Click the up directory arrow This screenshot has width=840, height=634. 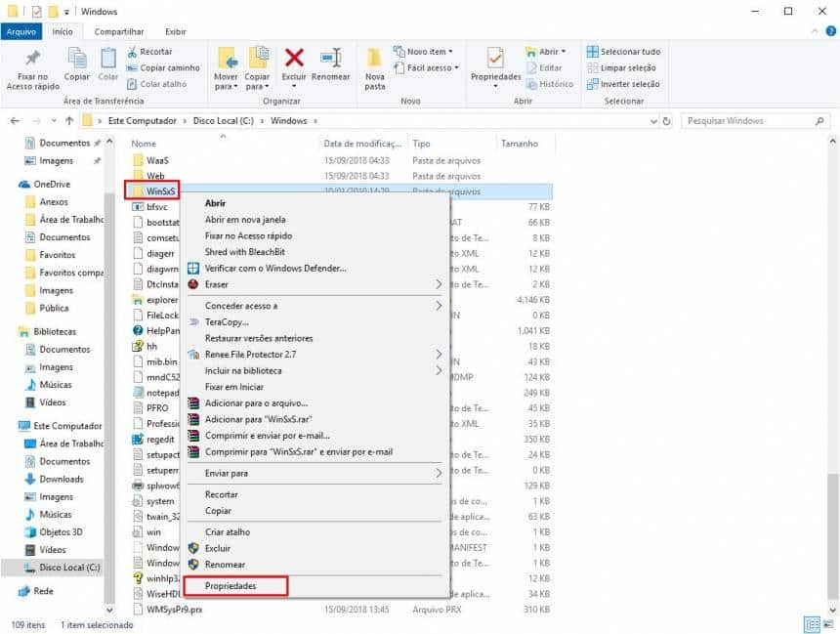point(69,121)
